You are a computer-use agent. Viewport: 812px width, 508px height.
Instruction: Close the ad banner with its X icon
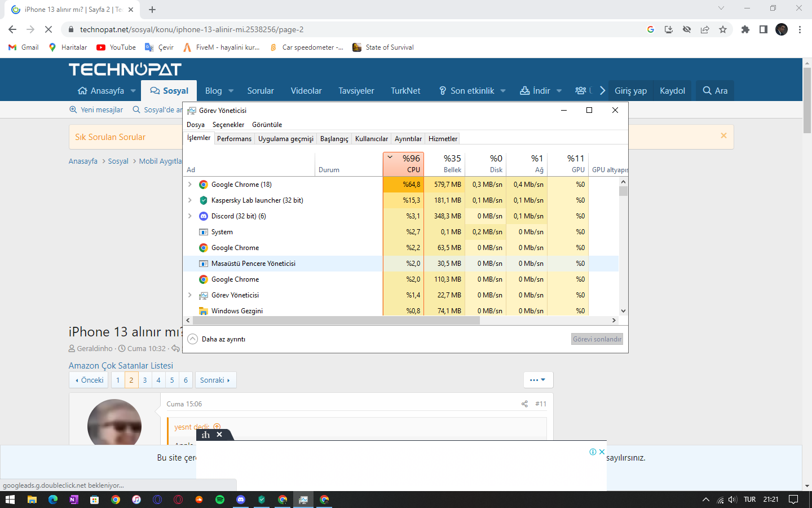[x=602, y=452]
